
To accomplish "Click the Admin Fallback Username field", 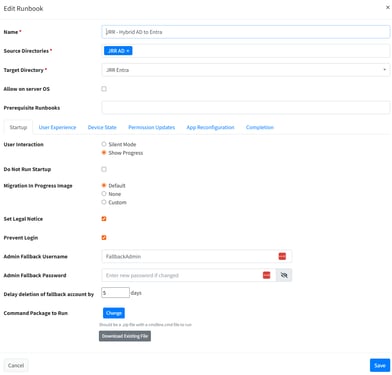I will pos(197,256).
